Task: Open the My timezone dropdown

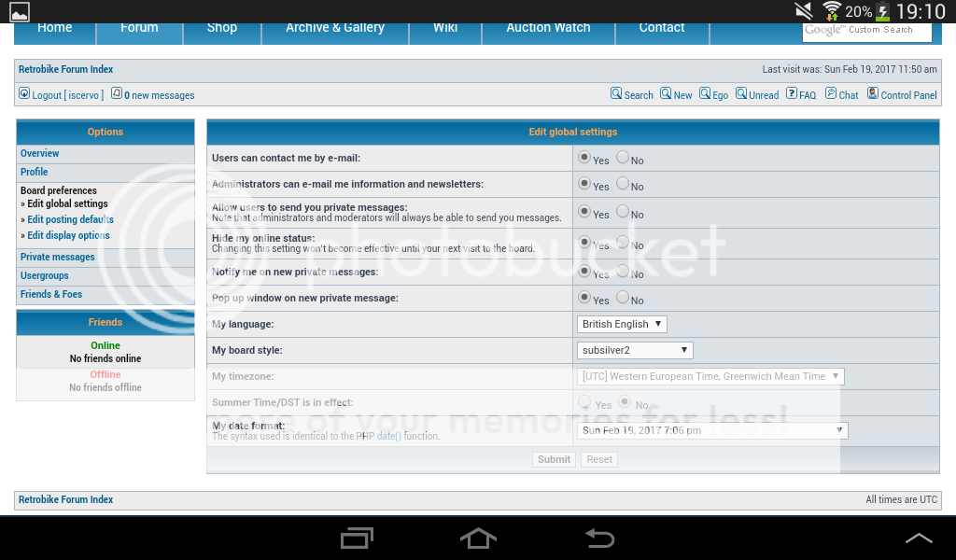Action: (x=710, y=376)
